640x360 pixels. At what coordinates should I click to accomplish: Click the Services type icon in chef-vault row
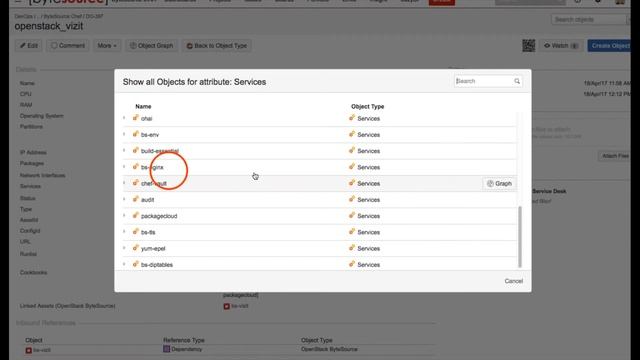point(352,183)
